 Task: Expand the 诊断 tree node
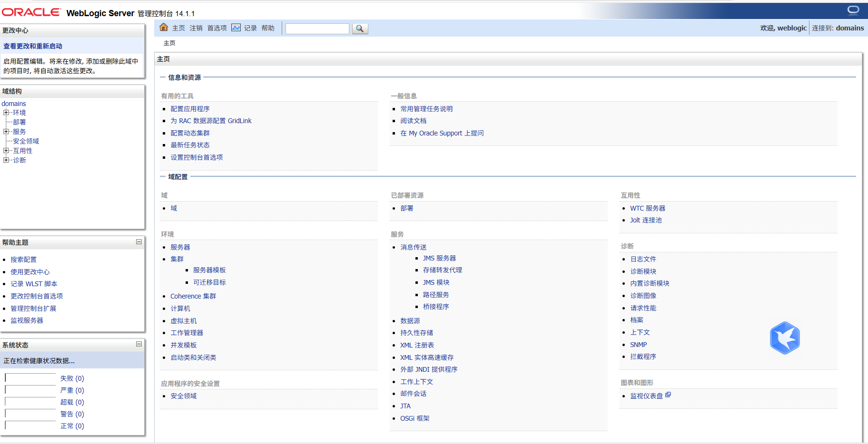(6, 160)
